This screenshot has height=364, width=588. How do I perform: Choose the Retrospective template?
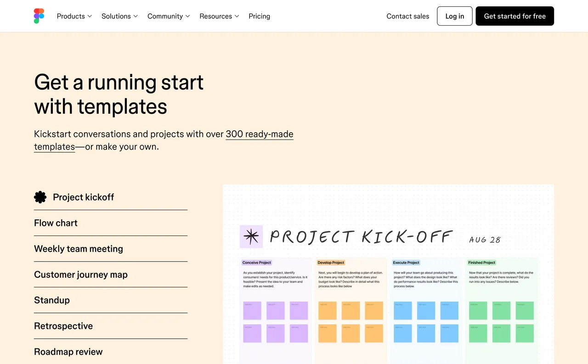tap(63, 326)
